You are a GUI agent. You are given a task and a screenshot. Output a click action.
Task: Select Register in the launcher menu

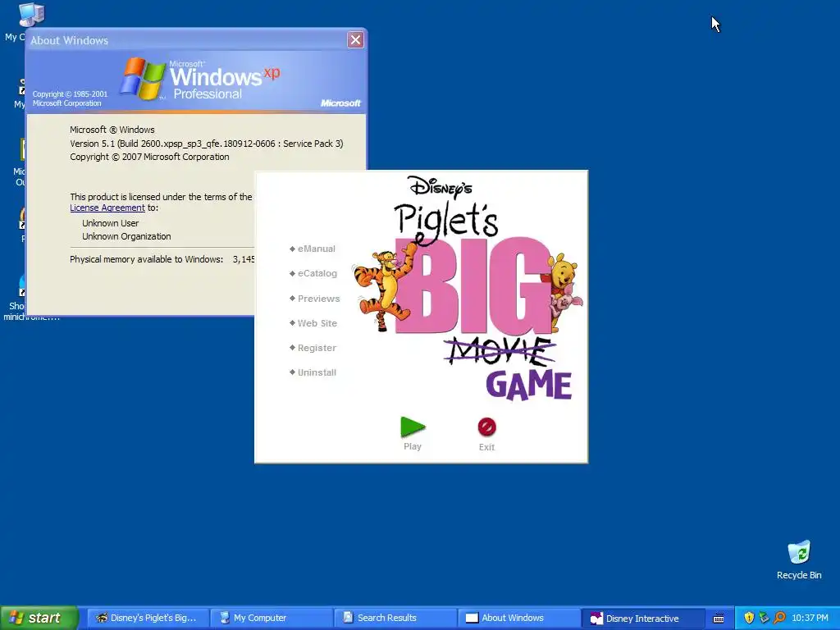313,348
